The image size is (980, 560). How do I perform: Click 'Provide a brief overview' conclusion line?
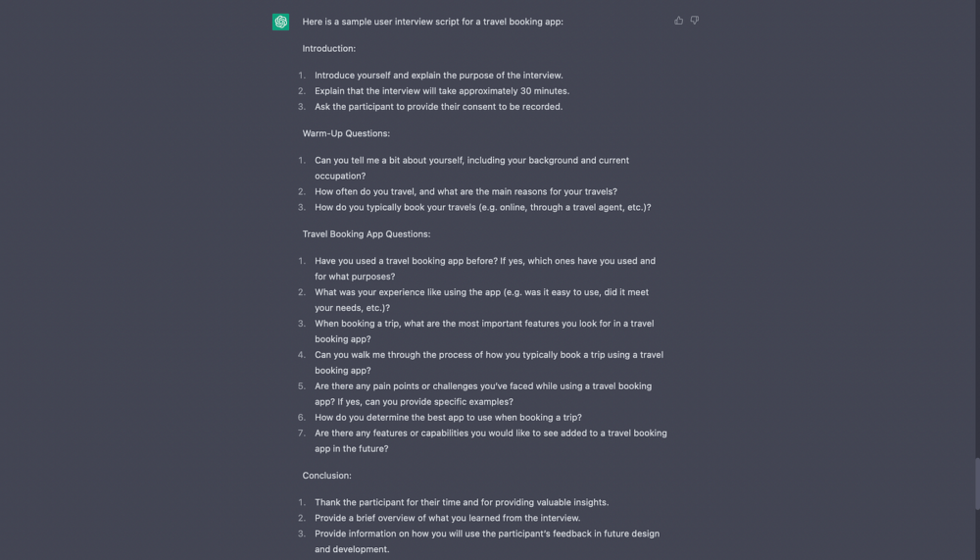click(x=448, y=518)
